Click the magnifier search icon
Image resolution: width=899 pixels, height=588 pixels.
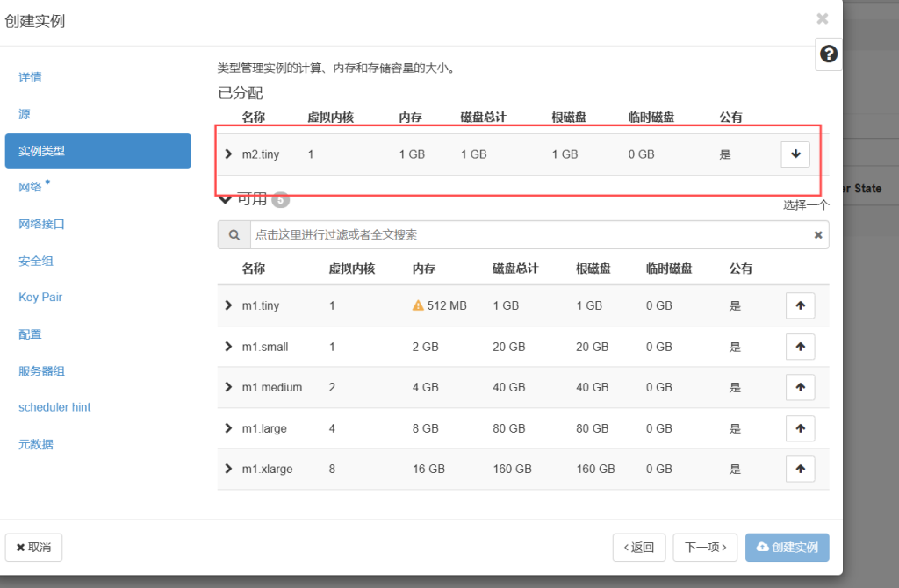tap(234, 235)
